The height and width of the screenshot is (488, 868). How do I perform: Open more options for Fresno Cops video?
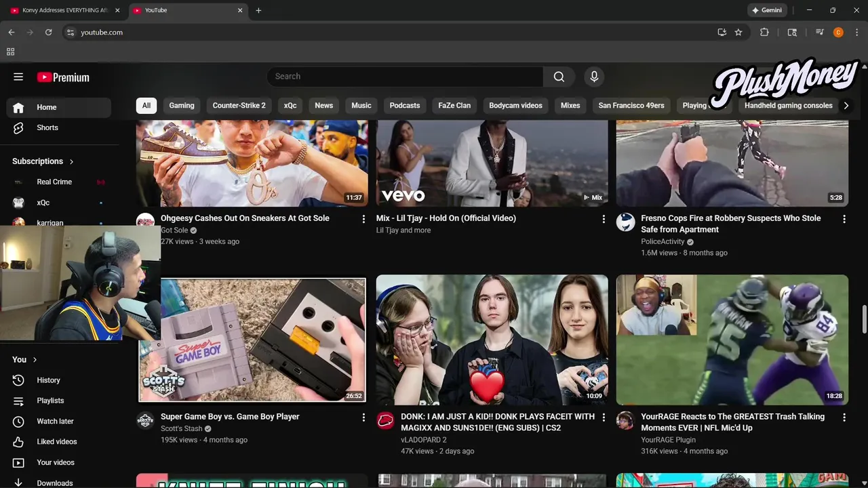[844, 219]
